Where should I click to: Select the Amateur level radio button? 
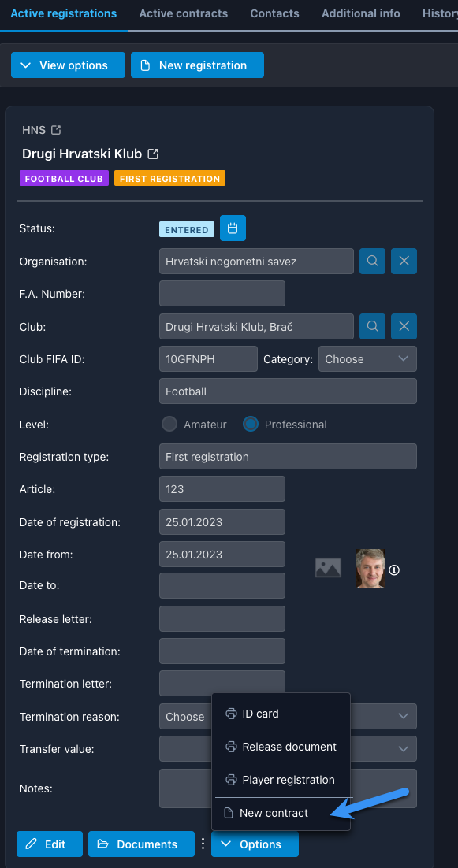[169, 425]
